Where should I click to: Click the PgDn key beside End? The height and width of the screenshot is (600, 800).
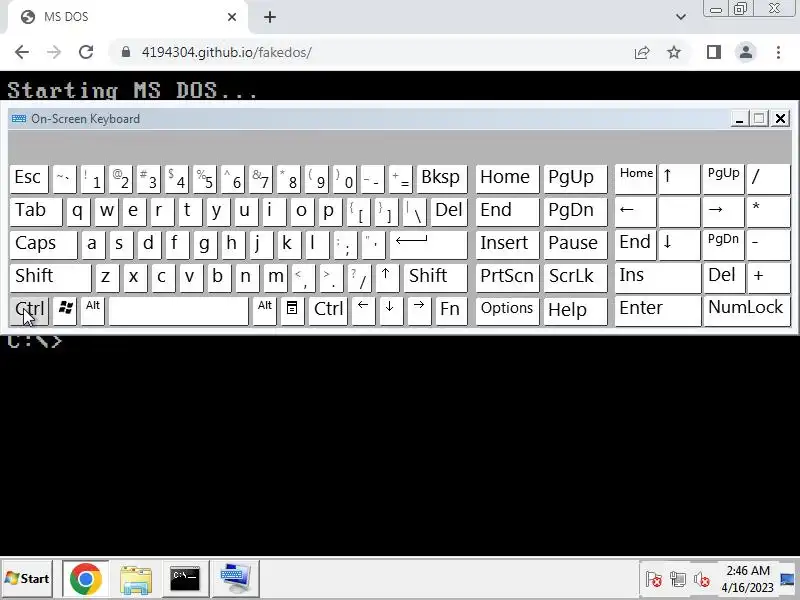tap(576, 211)
